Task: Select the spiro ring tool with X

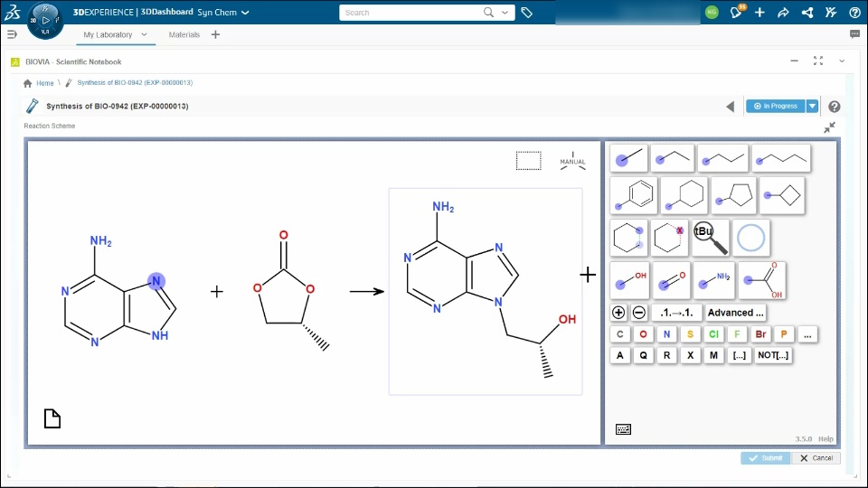Action: click(x=669, y=238)
